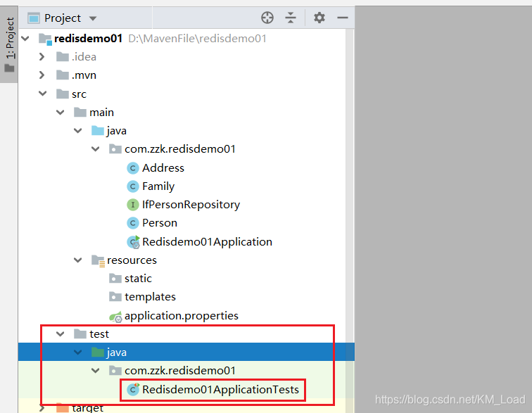Image resolution: width=532 pixels, height=413 pixels.
Task: Click the src folder icon
Action: tap(63, 94)
